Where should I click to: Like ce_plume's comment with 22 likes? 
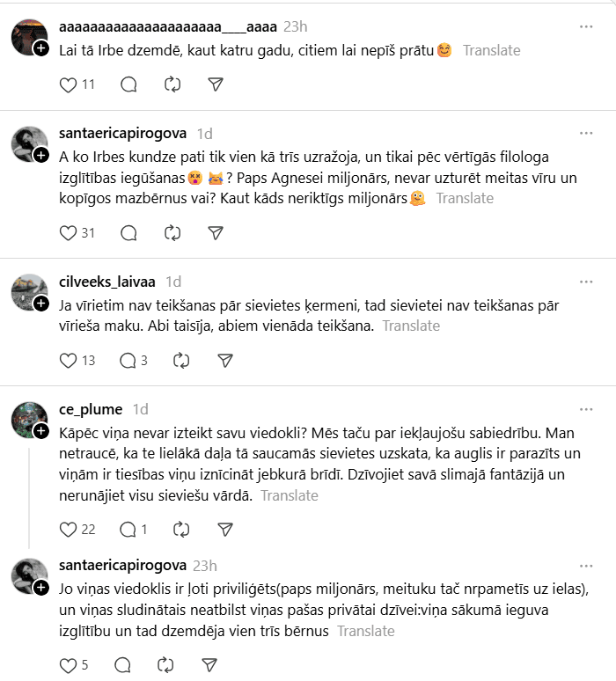point(68,530)
